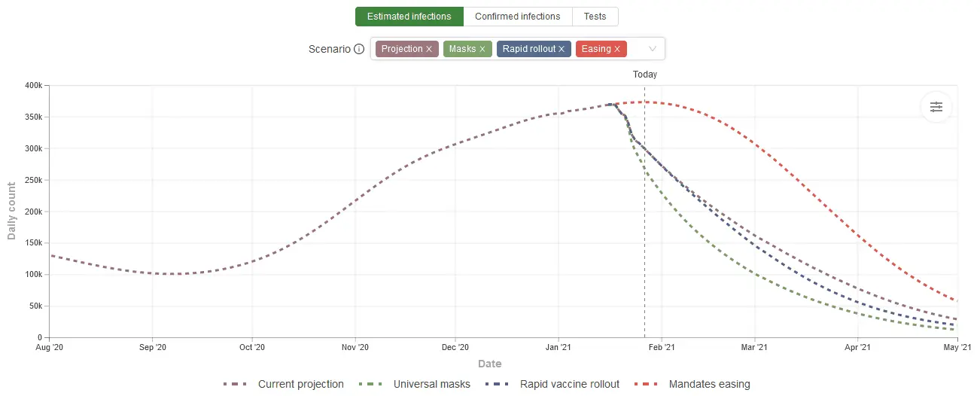This screenshot has height=396, width=980.
Task: Remove the Masks scenario tag
Action: [482, 49]
